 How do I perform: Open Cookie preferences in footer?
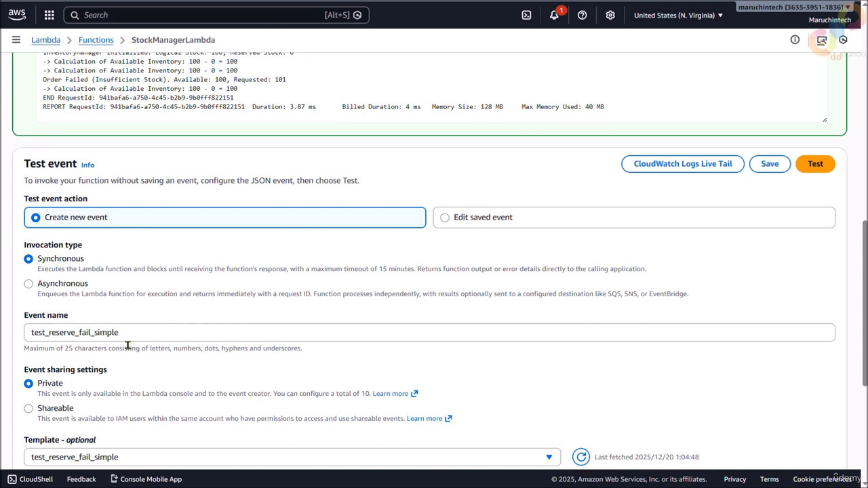click(821, 479)
